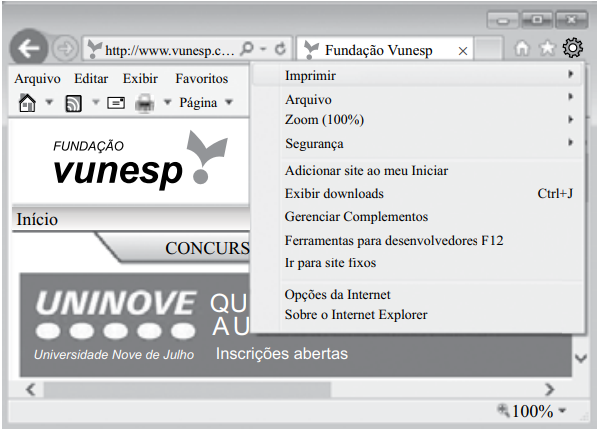Click the address bar URL field

point(169,50)
